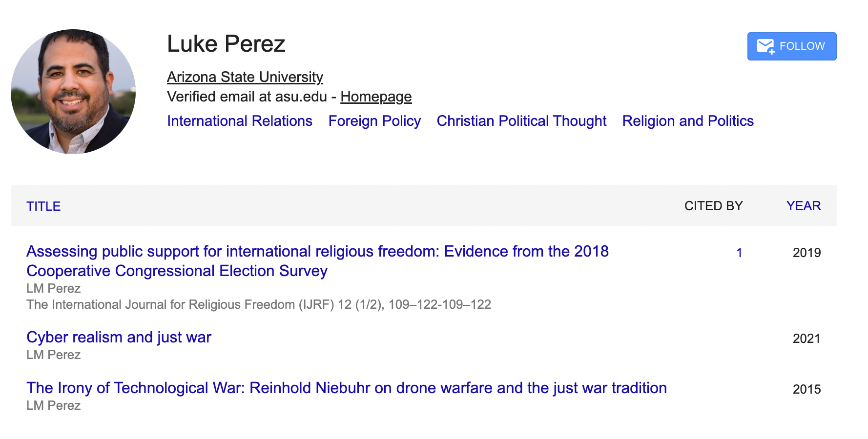The width and height of the screenshot is (868, 439).
Task: Select the Foreign Policy interest tag
Action: 374,121
